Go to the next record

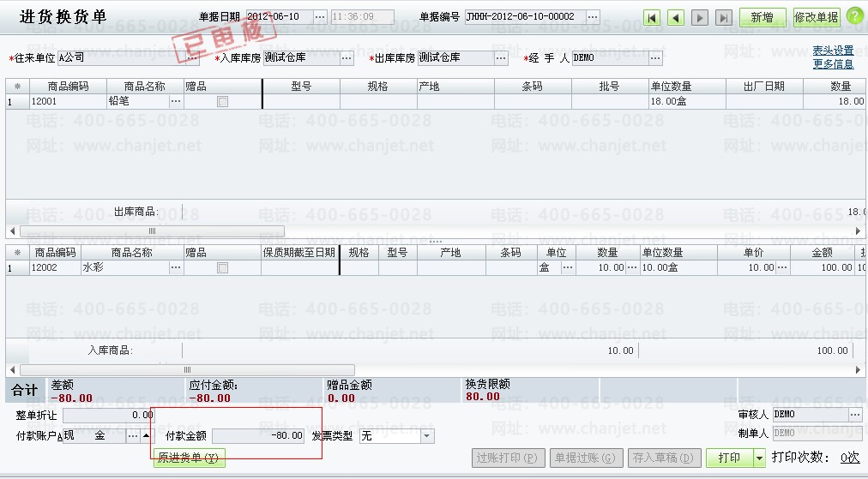[x=700, y=17]
